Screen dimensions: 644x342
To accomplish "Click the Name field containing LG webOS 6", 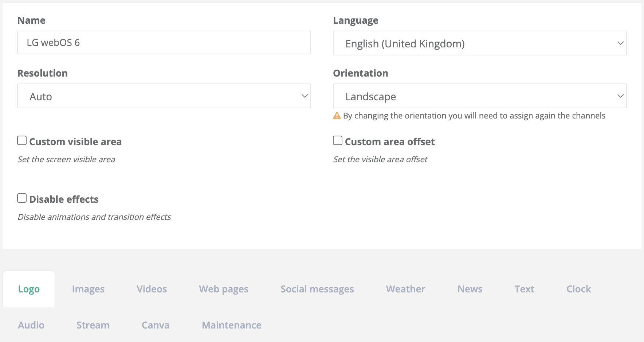I will [x=164, y=43].
